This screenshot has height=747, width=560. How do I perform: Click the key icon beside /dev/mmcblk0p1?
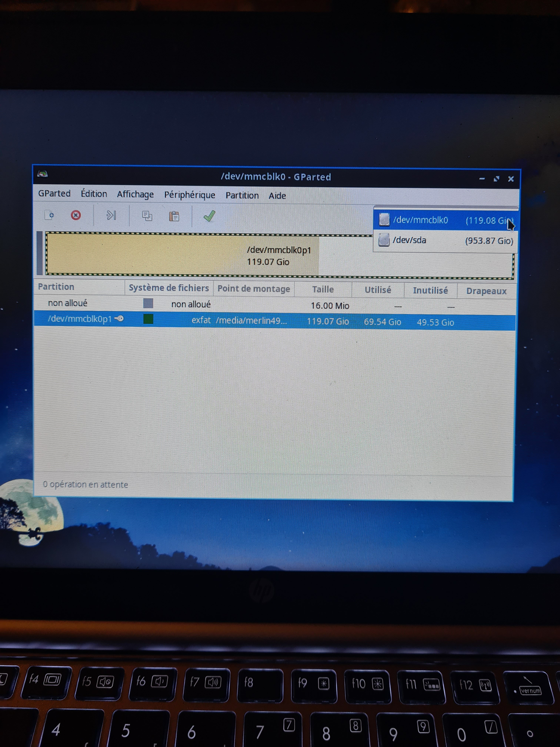tap(119, 318)
